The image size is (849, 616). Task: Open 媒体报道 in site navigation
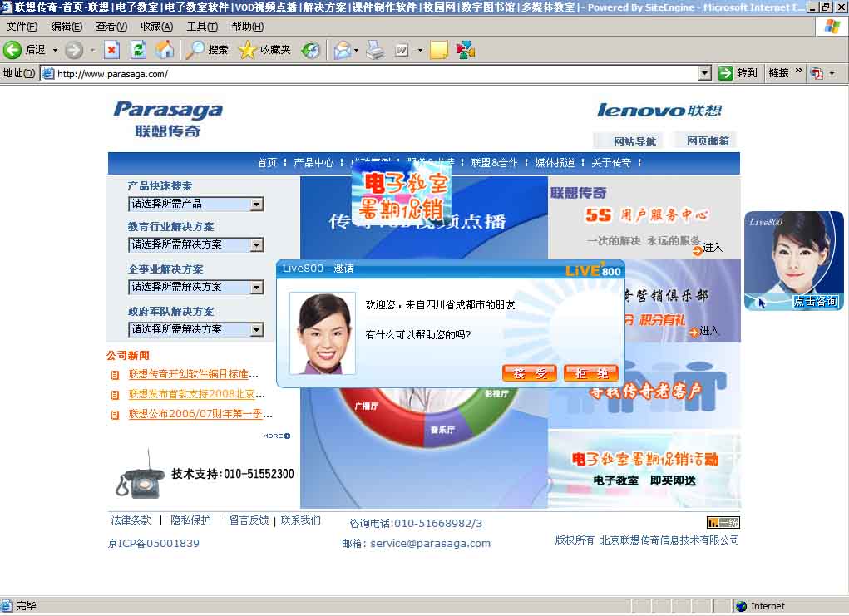tap(555, 162)
